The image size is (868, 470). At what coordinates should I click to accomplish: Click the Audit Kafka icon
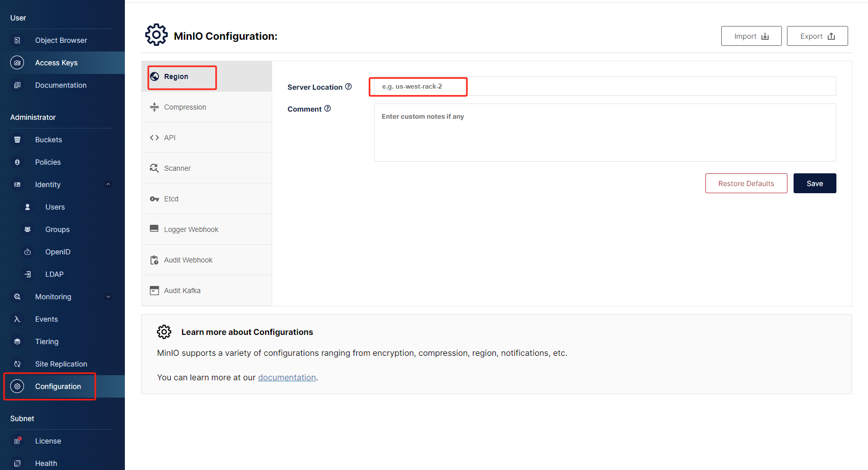point(154,291)
